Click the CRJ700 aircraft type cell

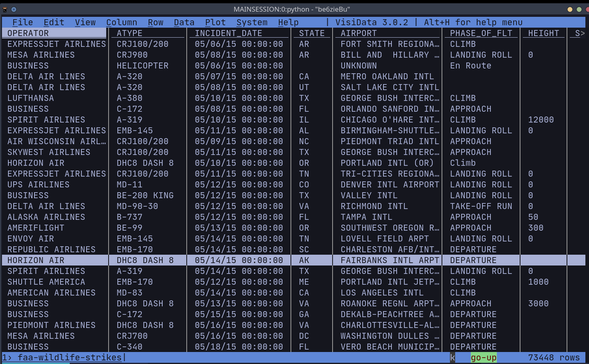tap(132, 335)
